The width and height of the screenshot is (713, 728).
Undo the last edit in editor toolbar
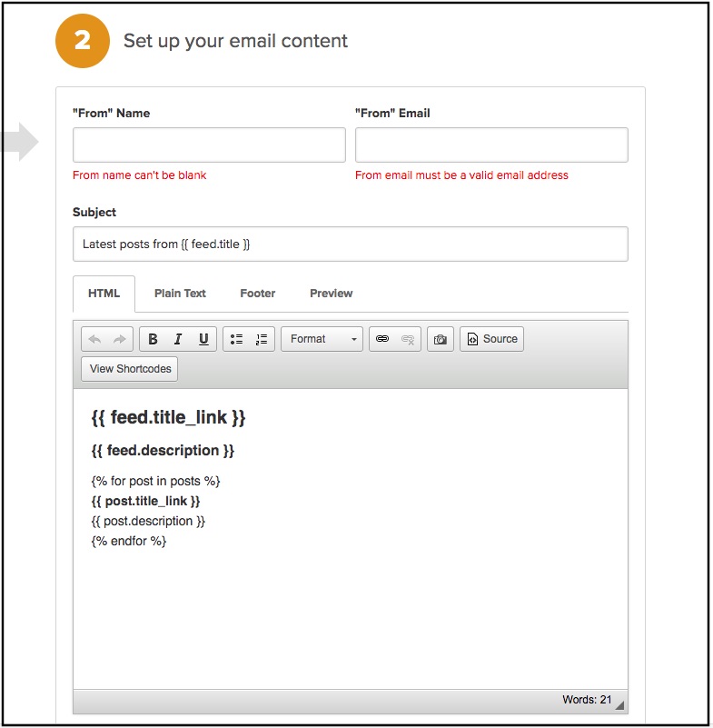[94, 340]
